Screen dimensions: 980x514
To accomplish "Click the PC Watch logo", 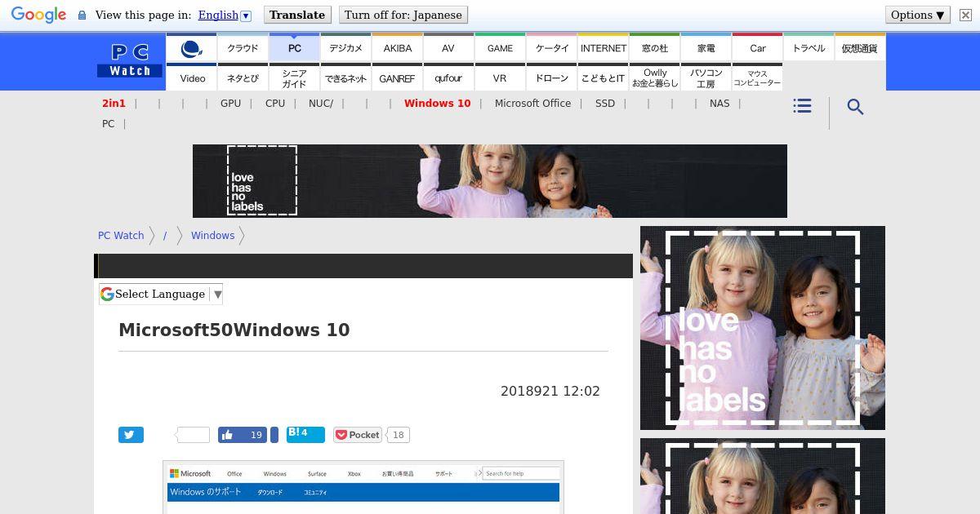I will coord(130,60).
